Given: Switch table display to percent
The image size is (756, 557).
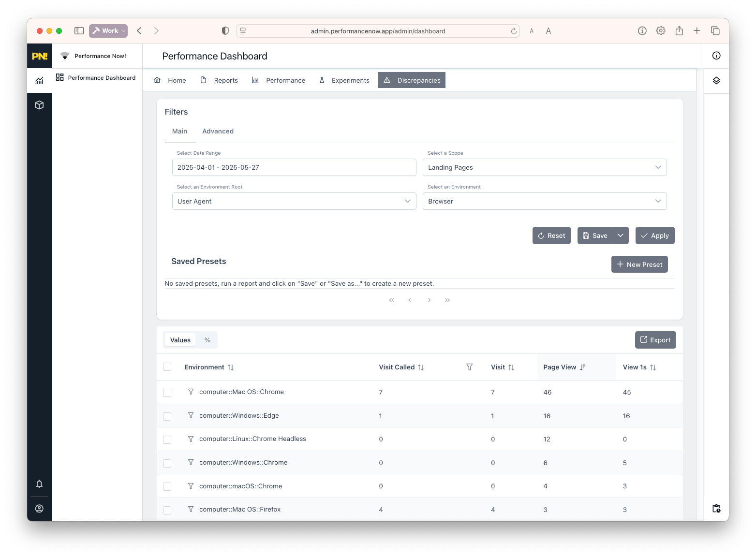Looking at the screenshot, I should (207, 340).
